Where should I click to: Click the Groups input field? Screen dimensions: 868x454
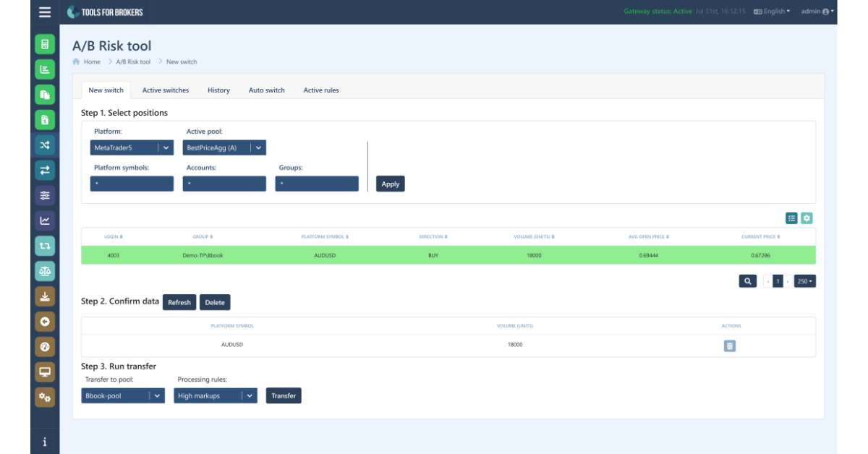pyautogui.click(x=317, y=184)
